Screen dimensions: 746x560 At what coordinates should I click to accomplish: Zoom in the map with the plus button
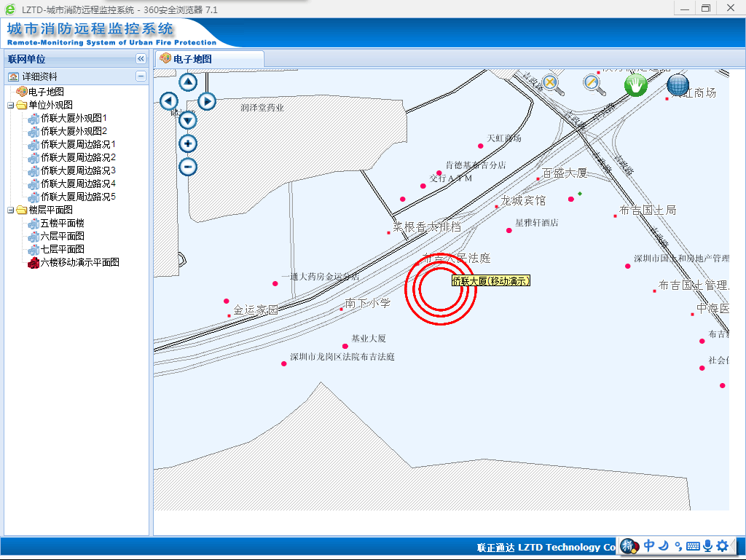point(188,143)
